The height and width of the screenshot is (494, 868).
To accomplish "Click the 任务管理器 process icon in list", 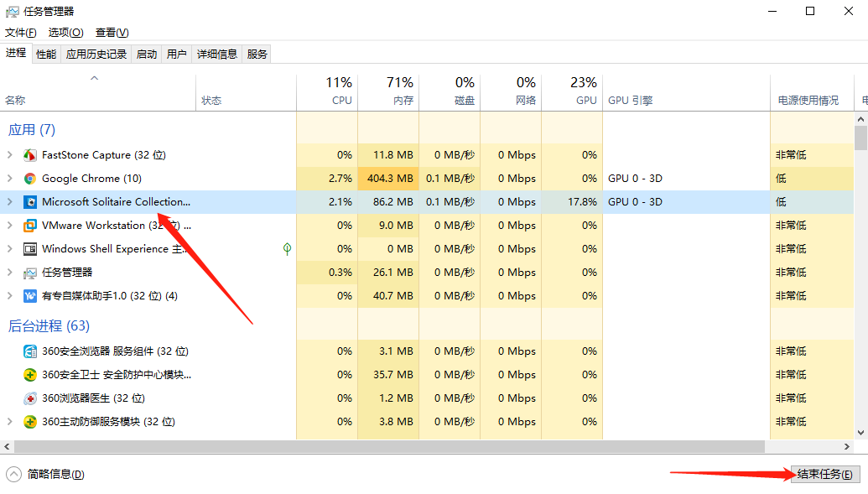I will pos(30,273).
